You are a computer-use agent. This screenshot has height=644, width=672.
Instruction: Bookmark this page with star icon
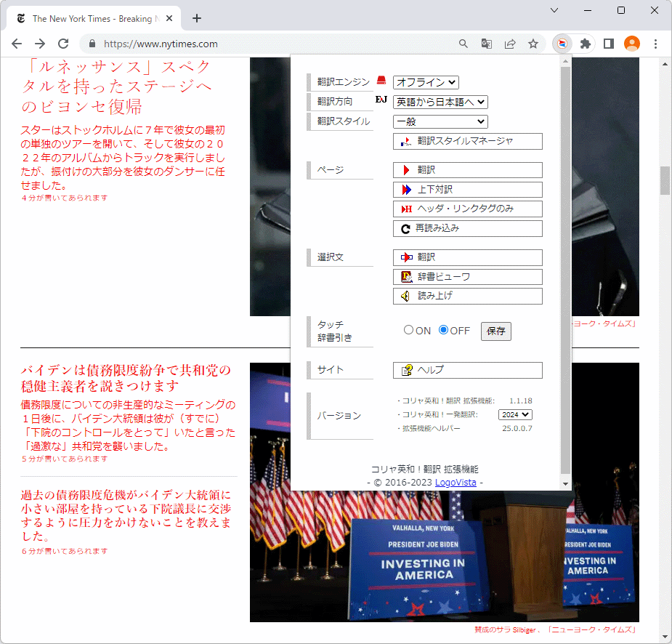[533, 44]
